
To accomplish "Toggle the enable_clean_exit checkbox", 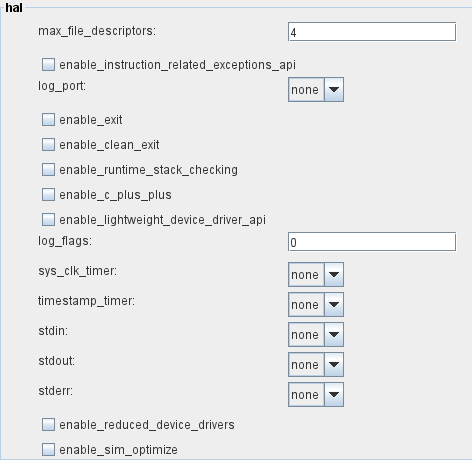I will [48, 144].
